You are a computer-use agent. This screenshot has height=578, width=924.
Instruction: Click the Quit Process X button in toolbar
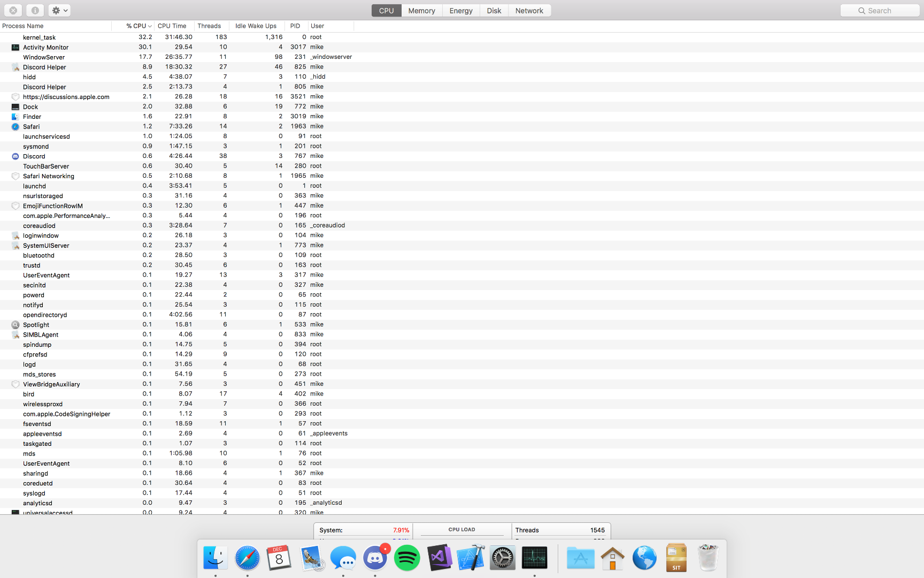[13, 10]
